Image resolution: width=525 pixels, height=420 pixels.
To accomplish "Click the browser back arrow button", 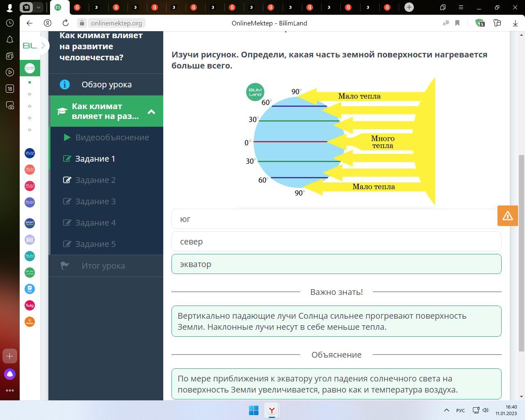I will pyautogui.click(x=29, y=23).
